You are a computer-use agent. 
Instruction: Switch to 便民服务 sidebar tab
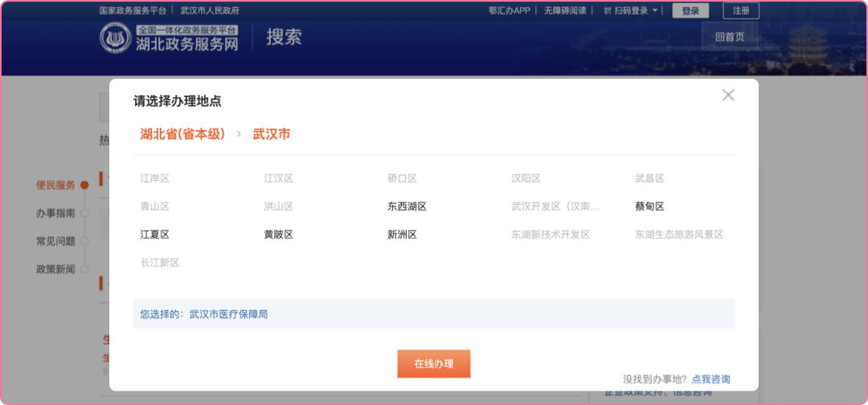(55, 185)
